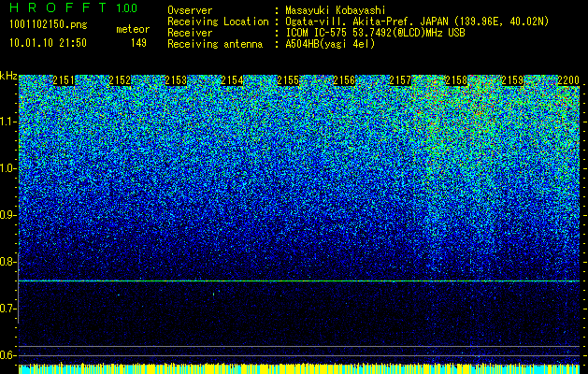Click the 0.9 kHz axis label
The image size is (588, 374).
pyautogui.click(x=7, y=215)
